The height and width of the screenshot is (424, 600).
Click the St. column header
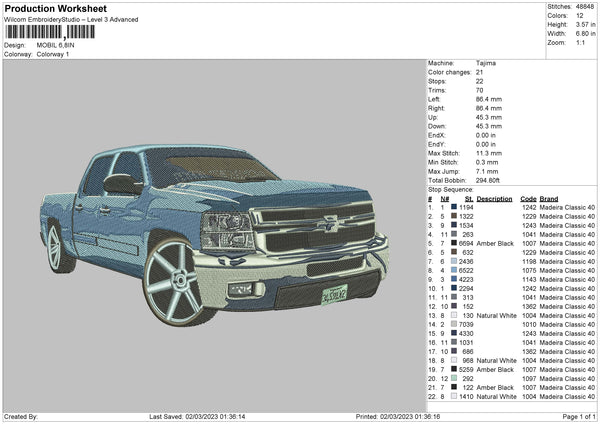[x=468, y=198]
